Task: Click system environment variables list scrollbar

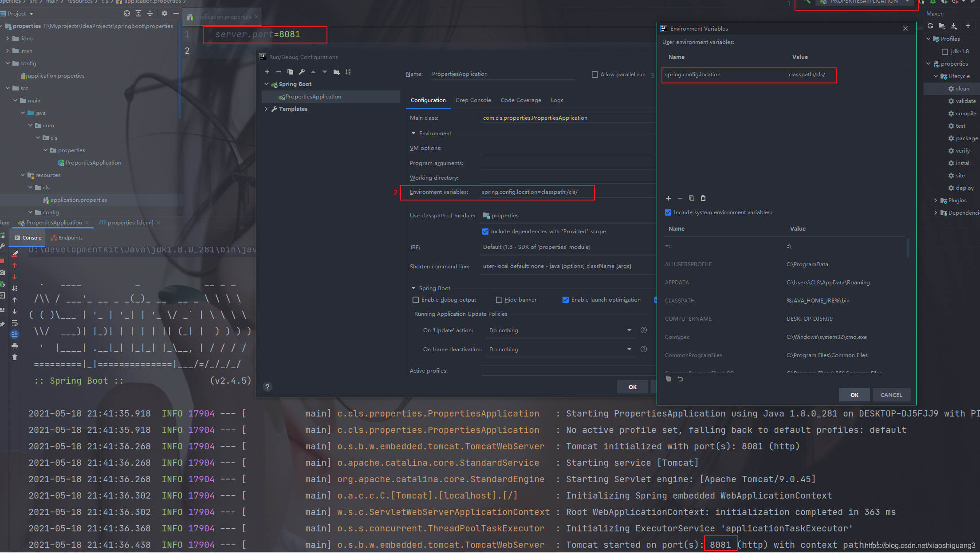Action: (x=908, y=248)
